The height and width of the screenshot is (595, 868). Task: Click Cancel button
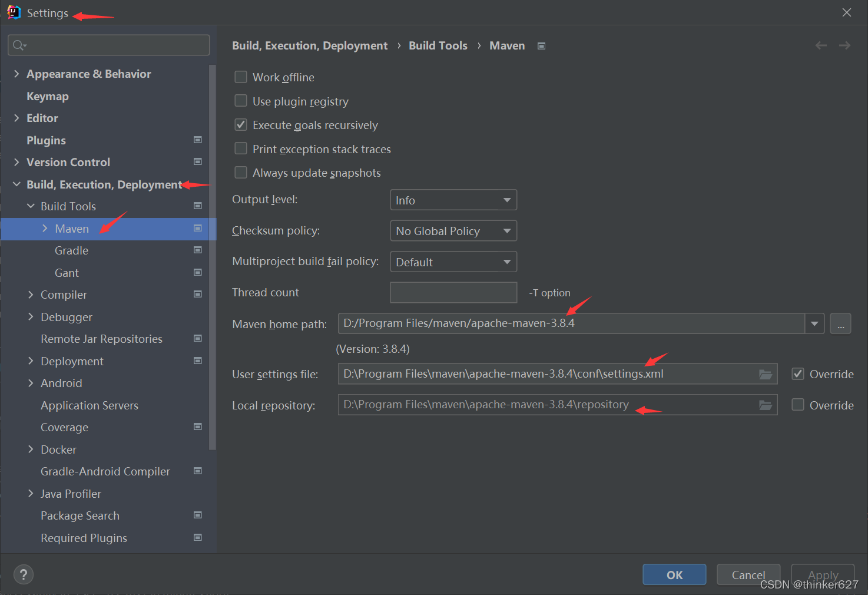coord(748,574)
